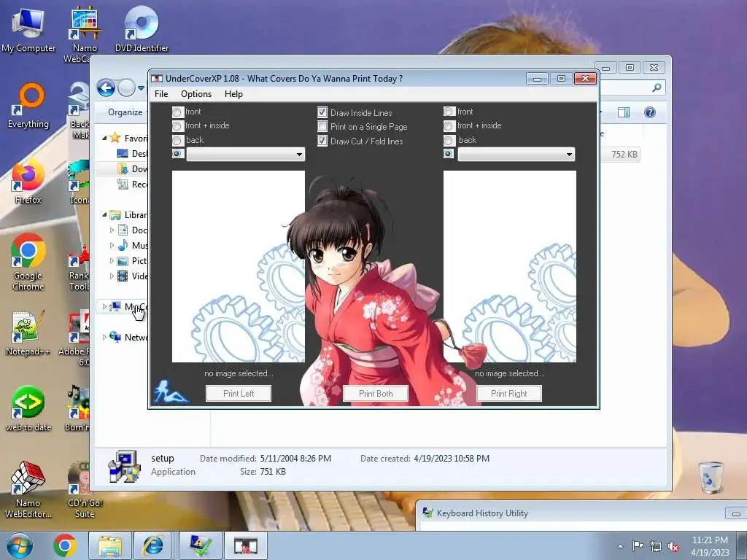Select the right 'front + inside' radio button

point(449,125)
